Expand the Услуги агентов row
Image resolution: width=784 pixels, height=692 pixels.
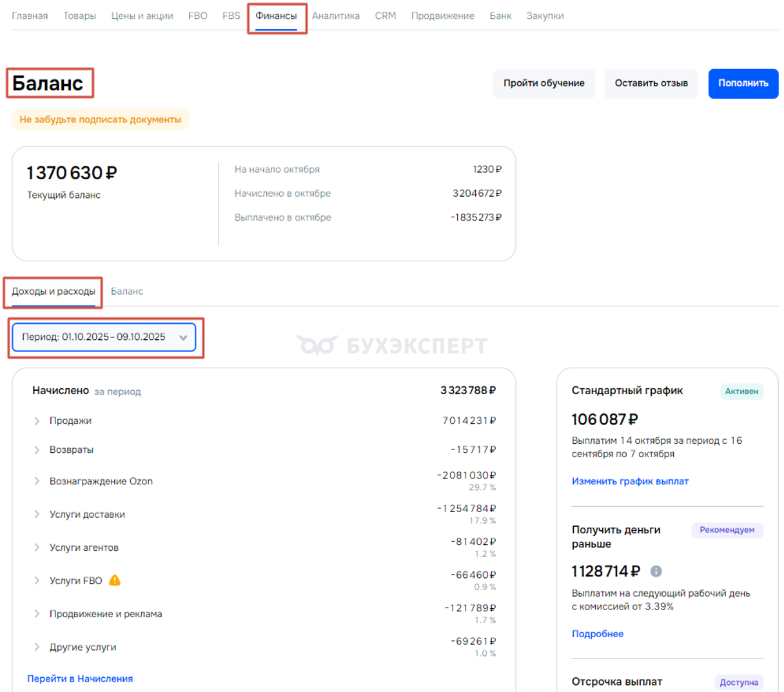(37, 548)
